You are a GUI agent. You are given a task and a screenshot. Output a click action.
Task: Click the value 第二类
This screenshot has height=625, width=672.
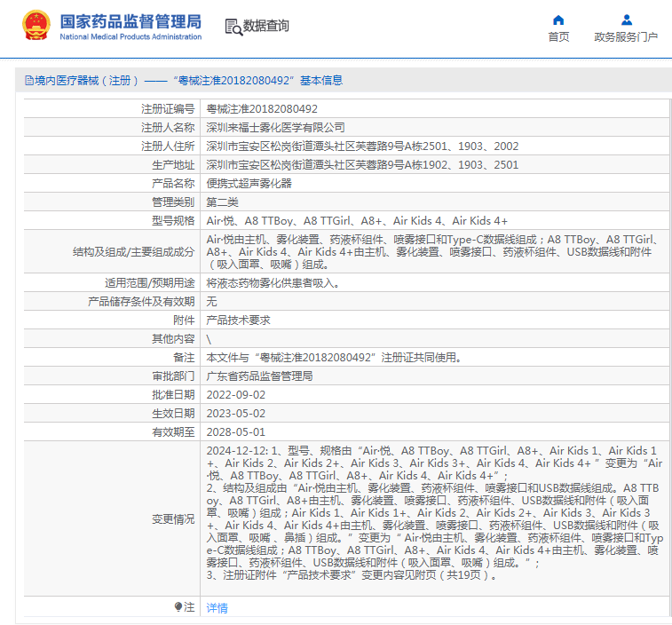222,202
